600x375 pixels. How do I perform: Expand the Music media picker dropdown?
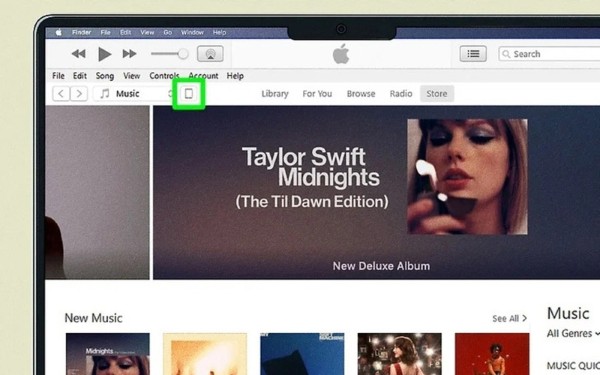[x=135, y=94]
